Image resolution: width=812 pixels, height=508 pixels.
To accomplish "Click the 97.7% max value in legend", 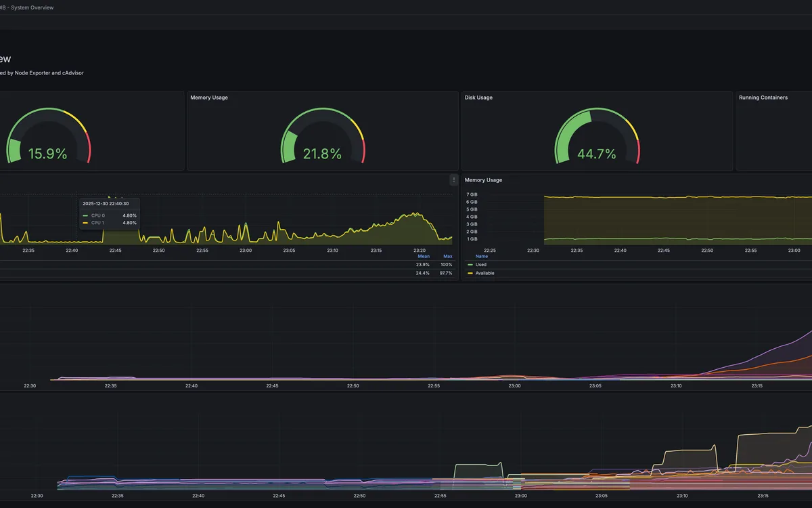I will [446, 273].
